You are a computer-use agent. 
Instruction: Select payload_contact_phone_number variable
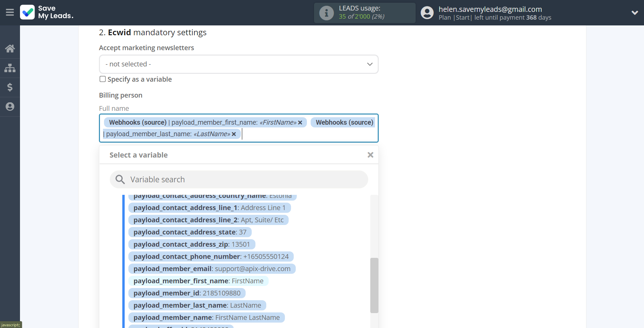pos(211,257)
